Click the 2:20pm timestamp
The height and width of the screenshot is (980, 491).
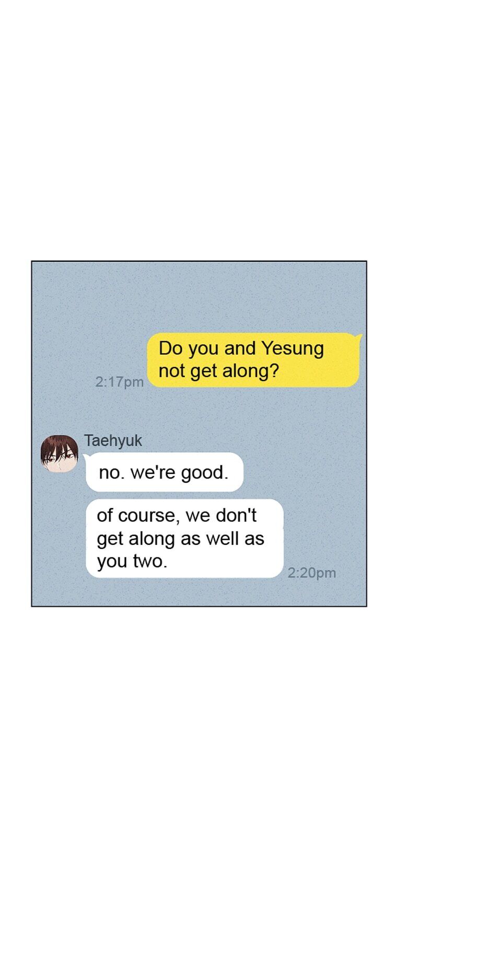[x=312, y=573]
